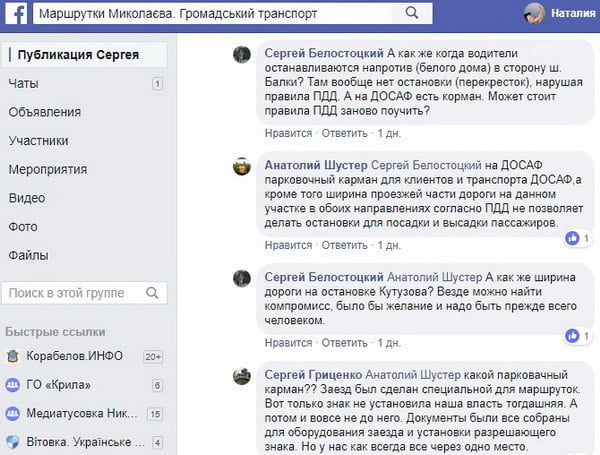
Task: Go to Фото in group menu
Action: pyautogui.click(x=23, y=227)
